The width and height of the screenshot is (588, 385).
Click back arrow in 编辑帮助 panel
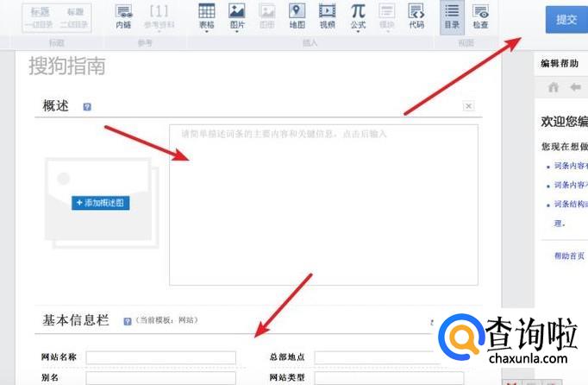pos(576,87)
